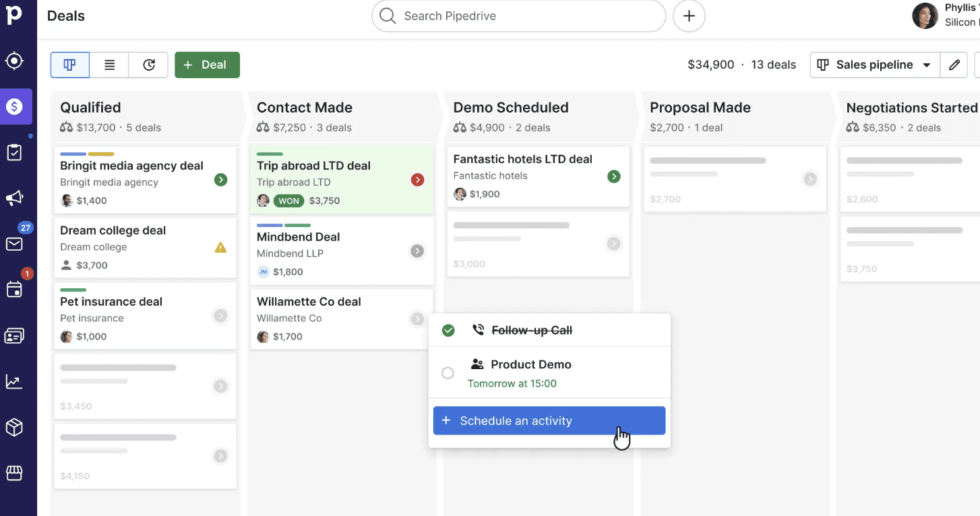Open the Products box icon in sidebar
The height and width of the screenshot is (516, 980).
[14, 427]
